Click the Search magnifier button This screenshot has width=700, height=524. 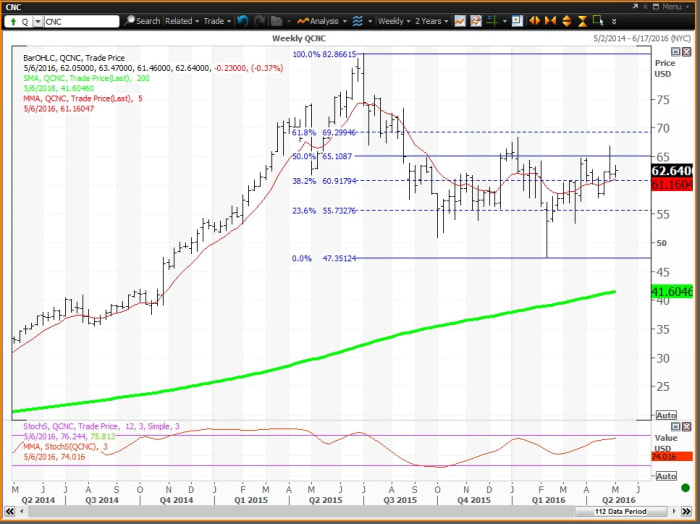[142, 21]
